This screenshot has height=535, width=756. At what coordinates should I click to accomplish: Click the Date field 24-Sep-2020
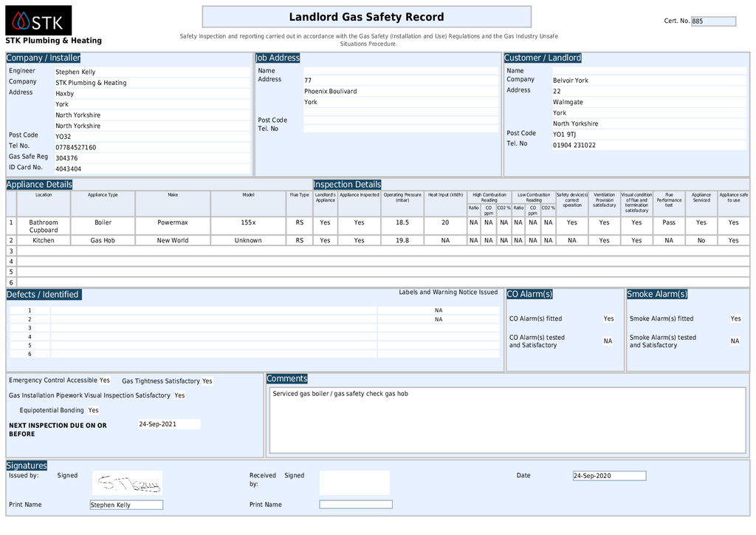pyautogui.click(x=609, y=476)
